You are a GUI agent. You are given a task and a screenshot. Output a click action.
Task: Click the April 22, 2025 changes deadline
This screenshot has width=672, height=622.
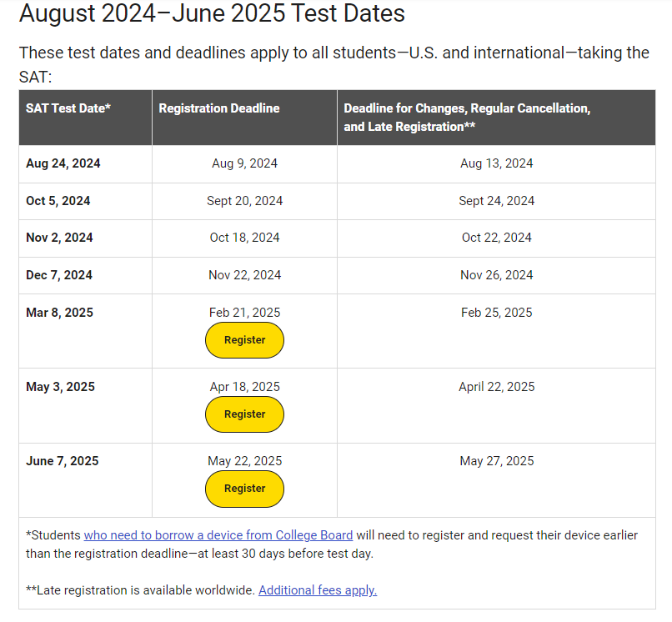point(496,387)
